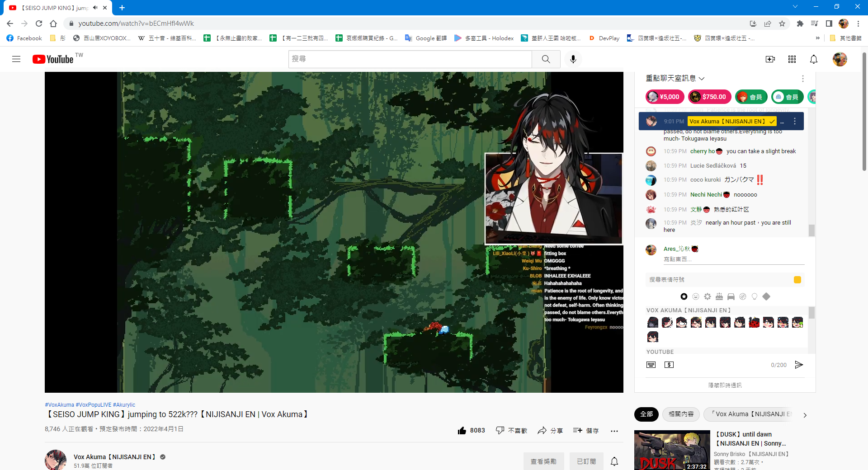Image resolution: width=868 pixels, height=470 pixels.
Task: Hide live chat via 隱藏即時通訊
Action: 725,385
